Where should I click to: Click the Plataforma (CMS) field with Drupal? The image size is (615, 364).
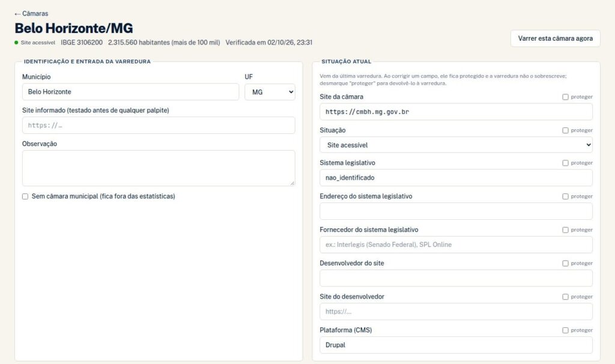click(x=456, y=345)
